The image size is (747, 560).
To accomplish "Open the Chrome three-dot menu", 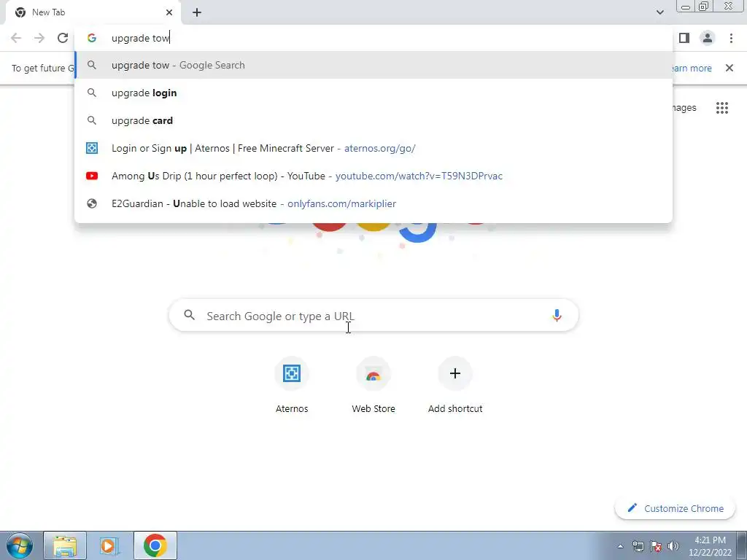I will click(x=731, y=38).
